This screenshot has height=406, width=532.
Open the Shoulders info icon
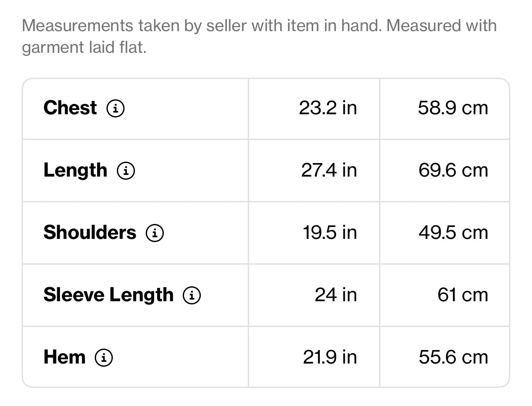coord(155,233)
